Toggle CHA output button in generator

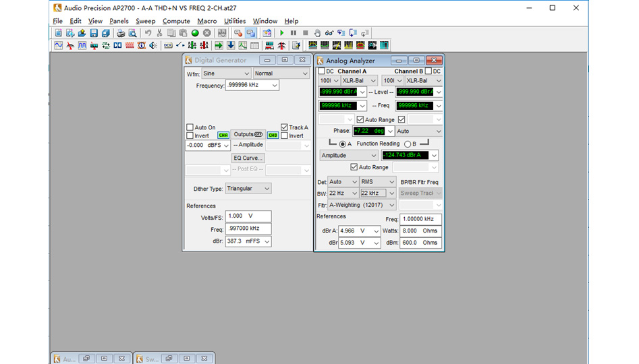click(x=223, y=135)
